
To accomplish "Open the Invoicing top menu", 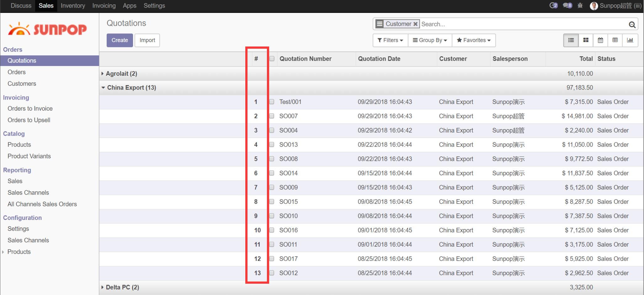I will 104,6.
